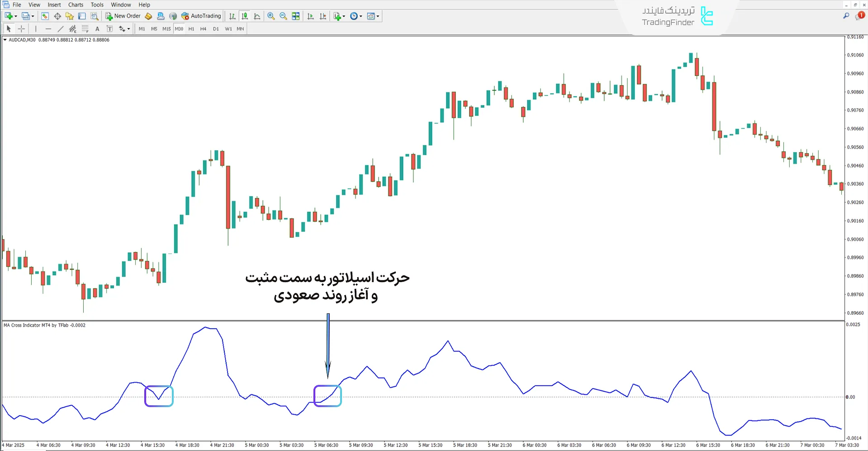Click the New Order button
Viewport: 868px width, 451px height.
pyautogui.click(x=123, y=16)
